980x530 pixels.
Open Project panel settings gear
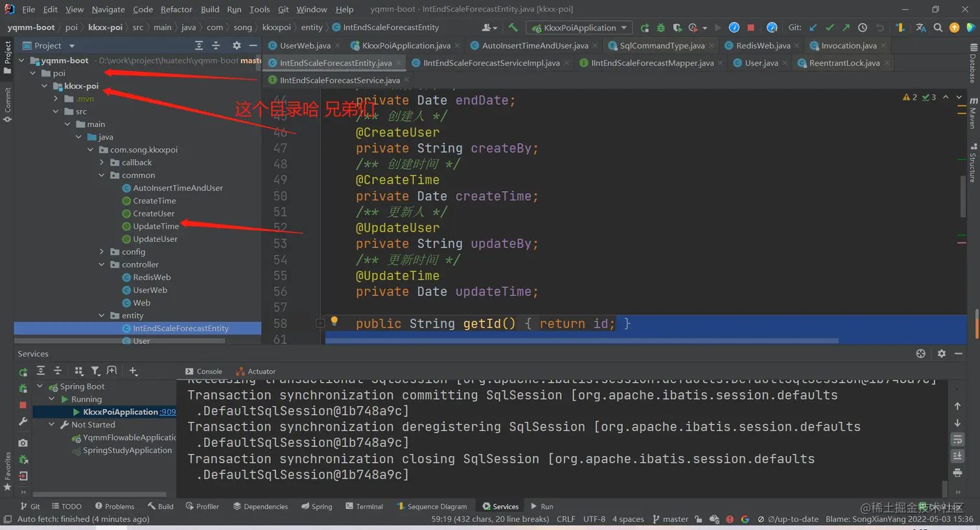237,45
